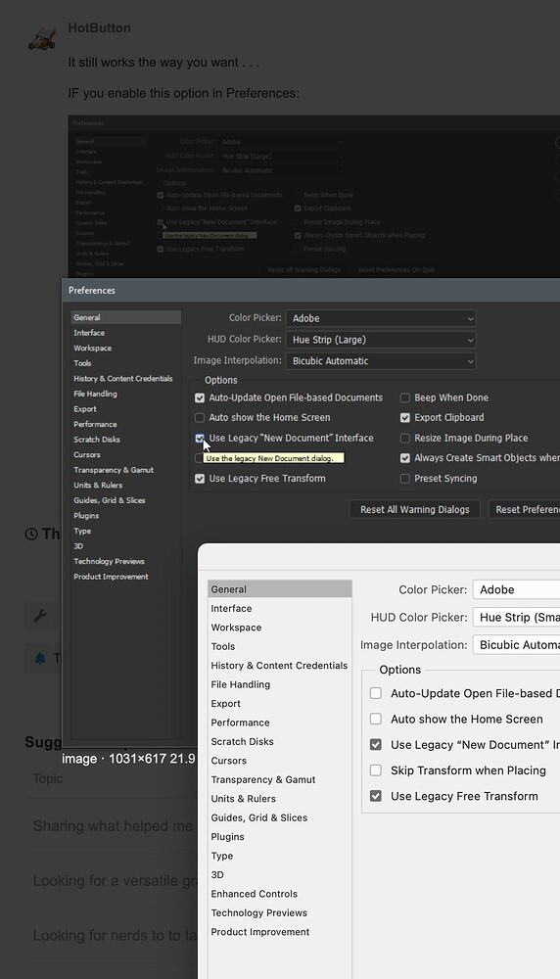Screen dimensions: 560x979
Task: Click the clock icon beside the Th heading
Action: pyautogui.click(x=31, y=534)
